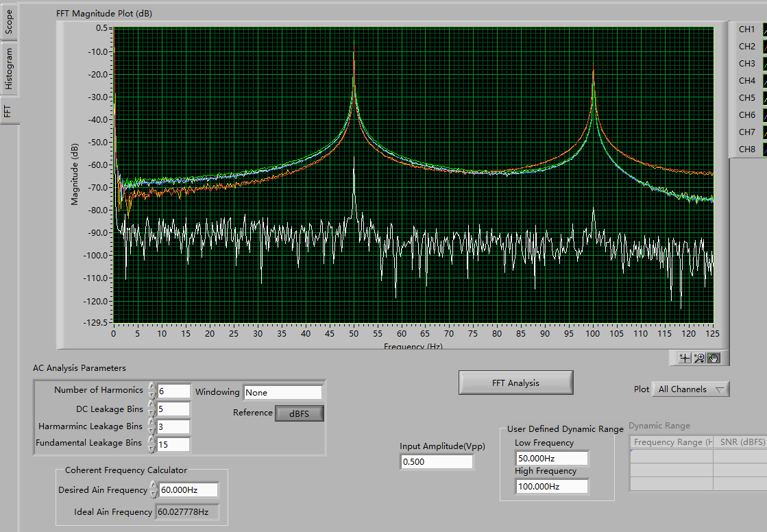Select the pan hand tool

pyautogui.click(x=714, y=358)
